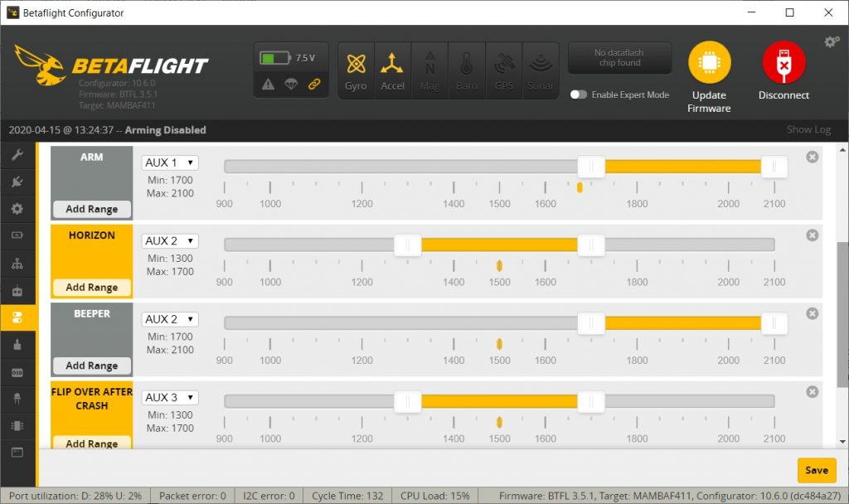Click the yellow link status icon

pyautogui.click(x=314, y=85)
